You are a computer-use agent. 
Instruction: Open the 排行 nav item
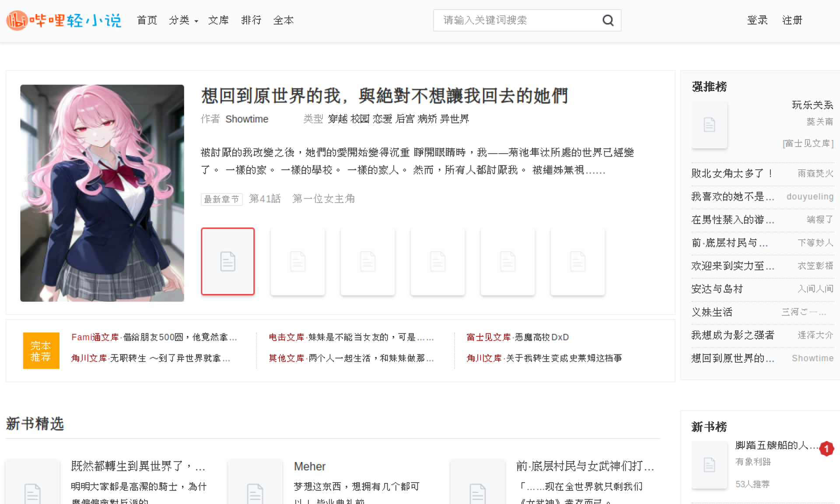pos(251,20)
